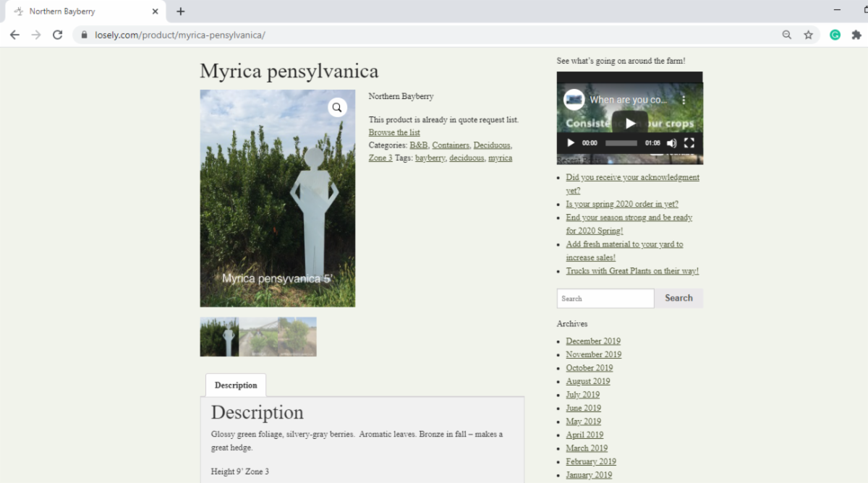Click the 'Height 9' Zone 3' text
The height and width of the screenshot is (483, 868).
(240, 471)
